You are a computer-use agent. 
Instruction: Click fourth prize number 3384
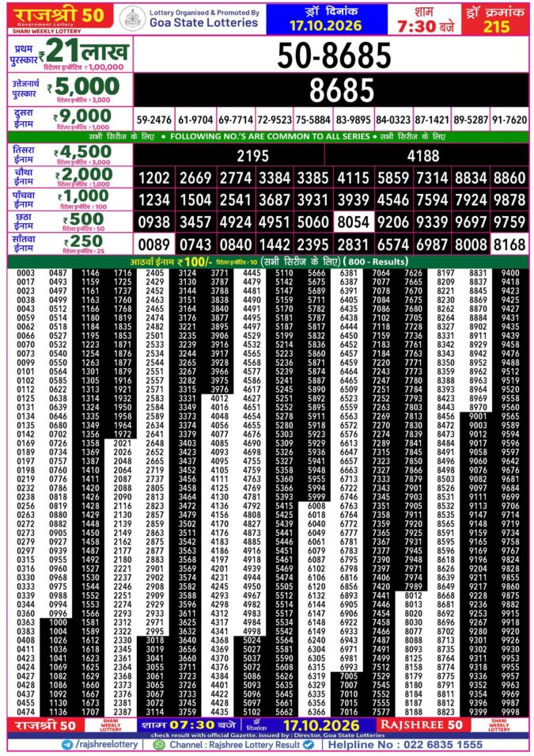[x=275, y=178]
